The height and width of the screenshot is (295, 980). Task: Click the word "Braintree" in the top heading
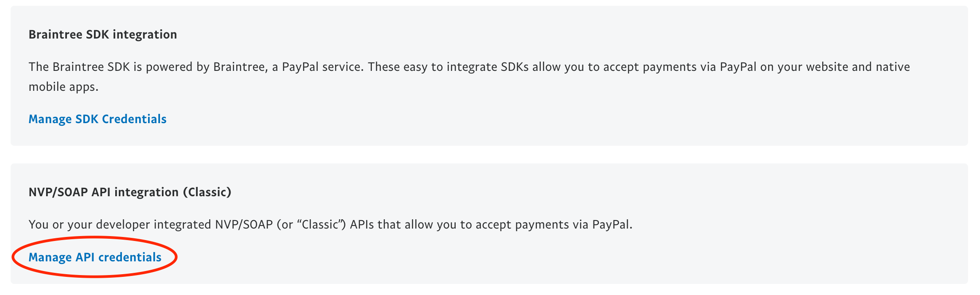(x=55, y=35)
